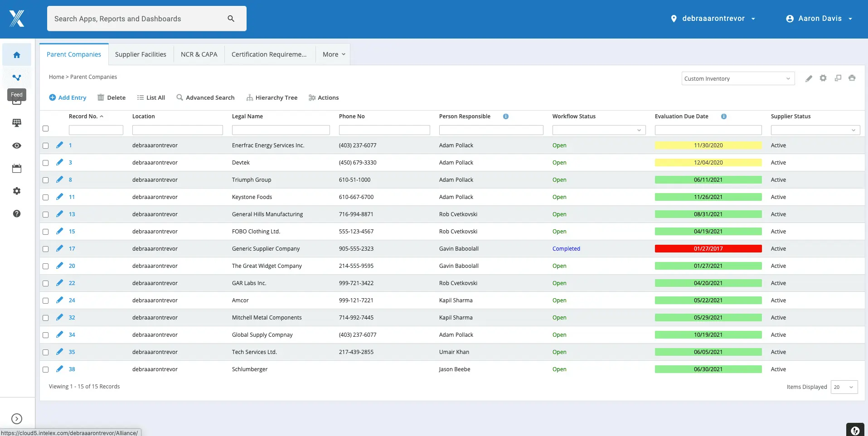Switch to Certification Requirements tab
Viewport: 868px width, 436px height.
(x=269, y=54)
